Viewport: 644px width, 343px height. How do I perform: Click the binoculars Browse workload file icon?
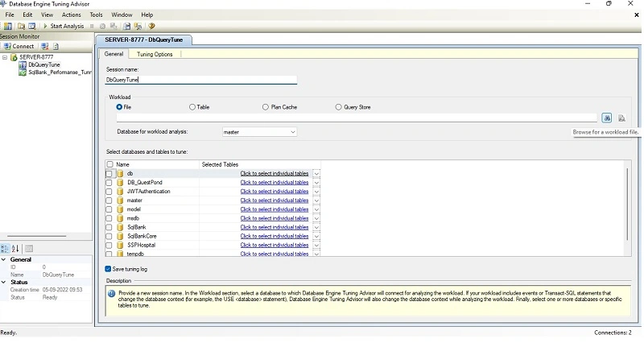(x=607, y=118)
